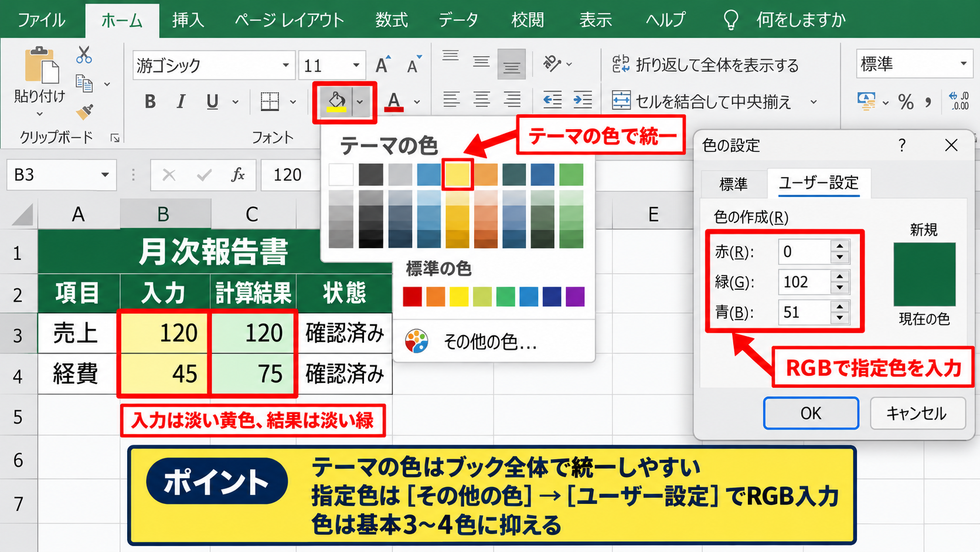Click the text orientation icon

pos(553,63)
